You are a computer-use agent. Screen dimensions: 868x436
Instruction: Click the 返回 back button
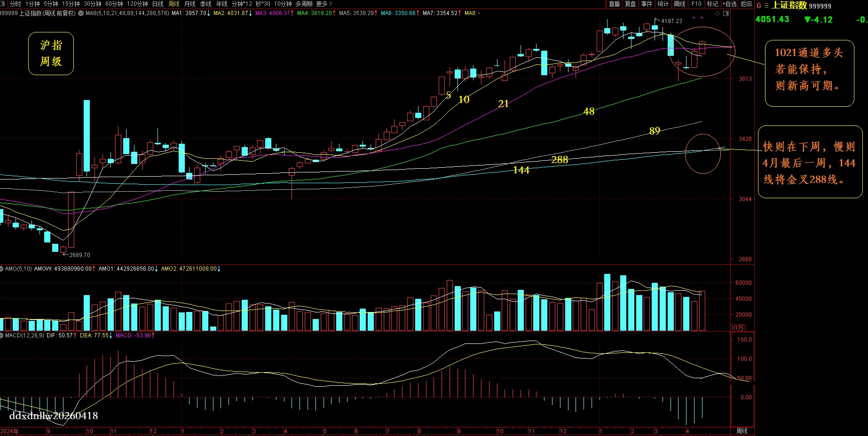click(746, 4)
